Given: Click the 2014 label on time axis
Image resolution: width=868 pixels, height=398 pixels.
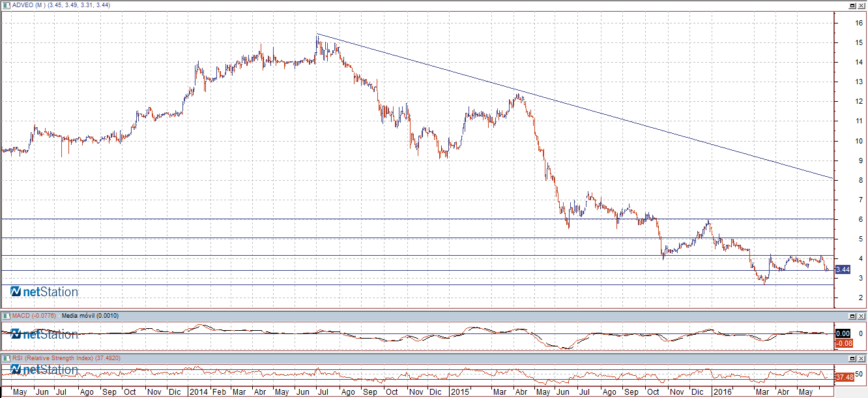Looking at the screenshot, I should point(197,392).
